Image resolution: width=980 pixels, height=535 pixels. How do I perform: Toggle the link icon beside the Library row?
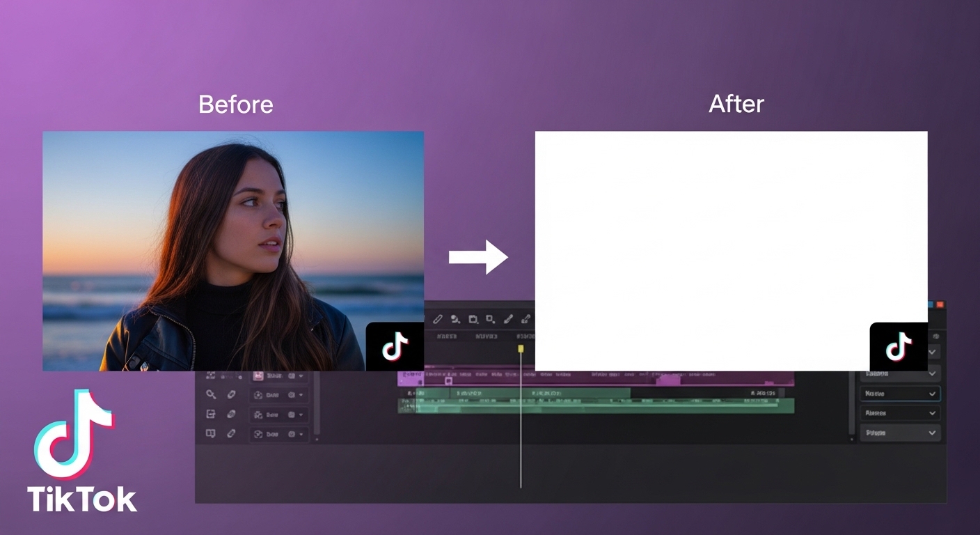point(231,433)
